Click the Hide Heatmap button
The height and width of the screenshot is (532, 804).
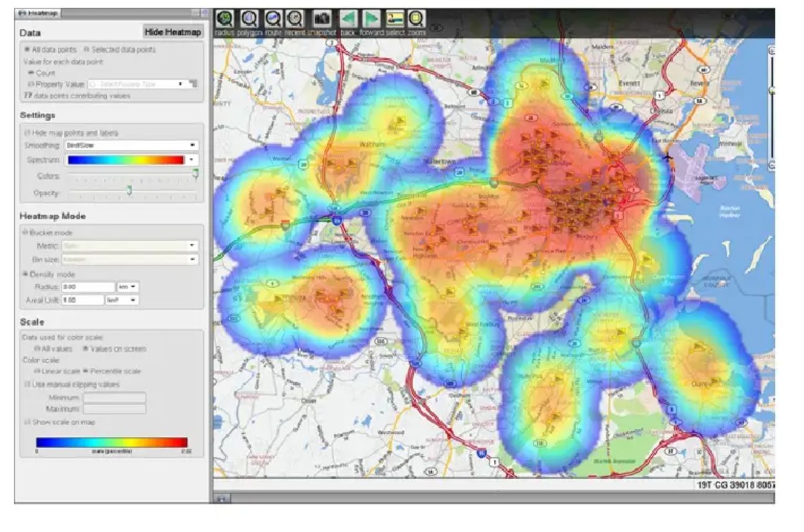click(x=173, y=32)
